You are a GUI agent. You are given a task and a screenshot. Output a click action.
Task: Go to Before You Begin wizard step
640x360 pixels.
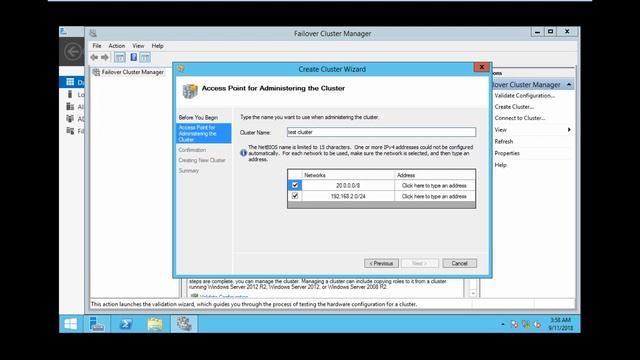[x=198, y=118]
